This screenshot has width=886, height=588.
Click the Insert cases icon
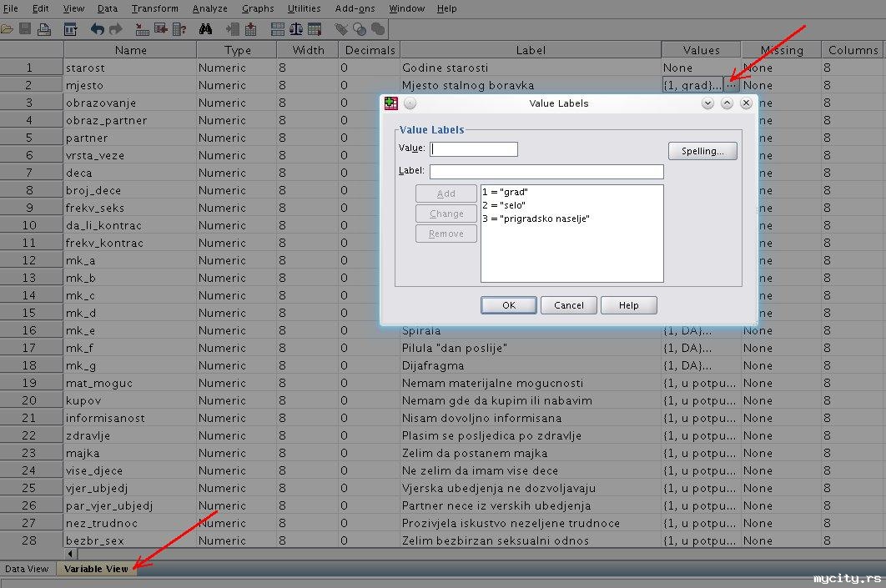232,29
